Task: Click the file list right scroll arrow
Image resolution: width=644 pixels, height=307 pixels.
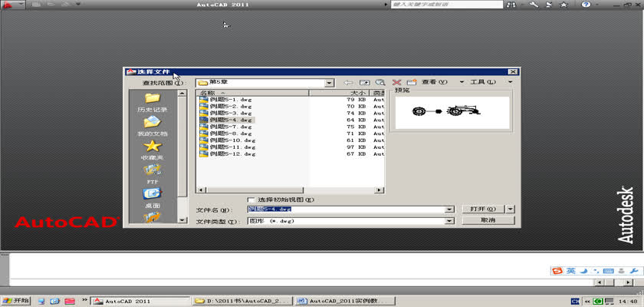Action: 379,190
